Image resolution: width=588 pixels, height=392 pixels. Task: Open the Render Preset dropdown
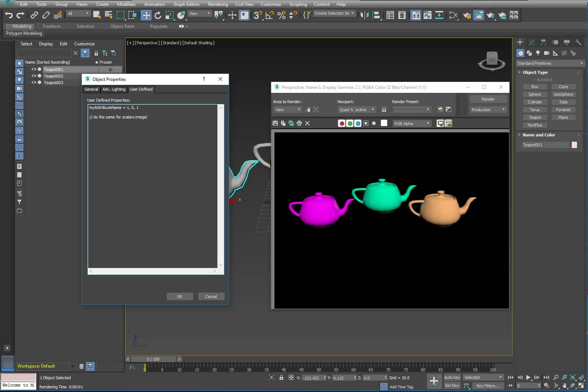tap(412, 109)
